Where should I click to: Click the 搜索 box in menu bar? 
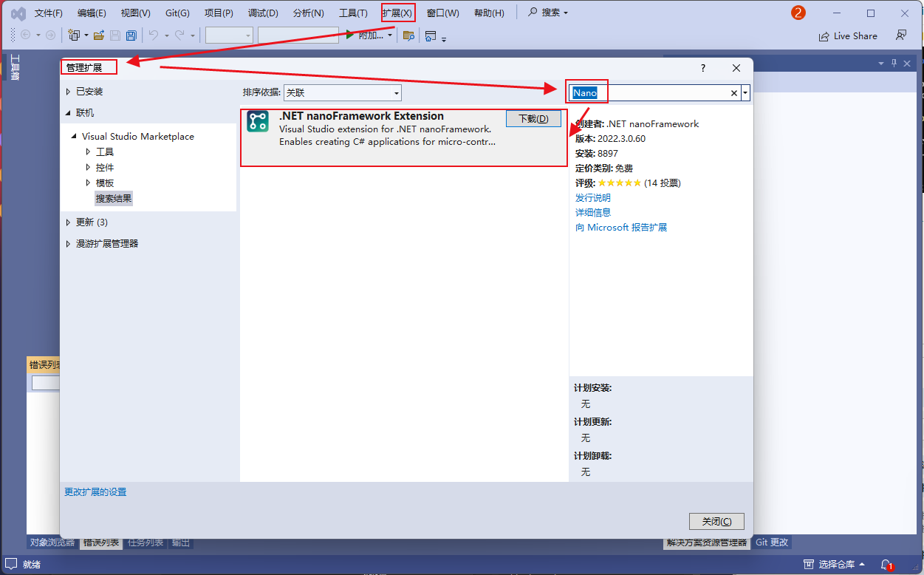tap(548, 13)
